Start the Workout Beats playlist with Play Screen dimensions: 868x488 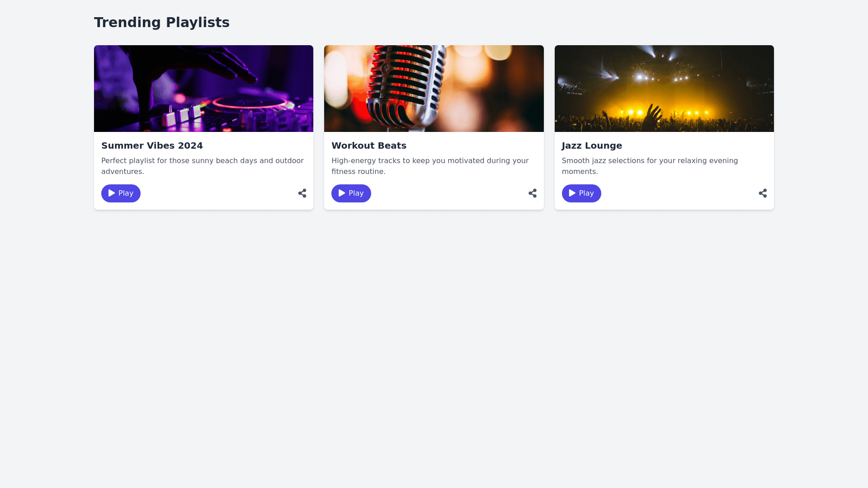(x=351, y=193)
